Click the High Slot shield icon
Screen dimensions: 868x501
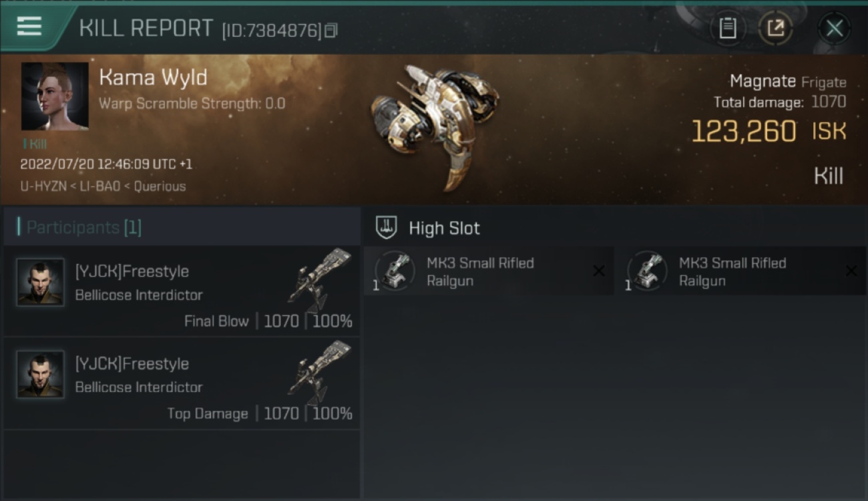[387, 228]
